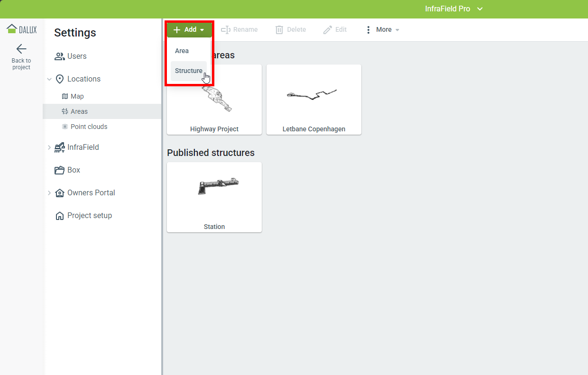Click the Owners Portal house icon

pyautogui.click(x=60, y=193)
